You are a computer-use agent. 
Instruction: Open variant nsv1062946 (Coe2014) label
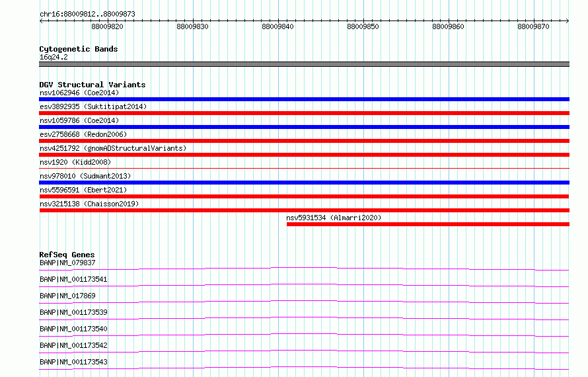click(79, 93)
